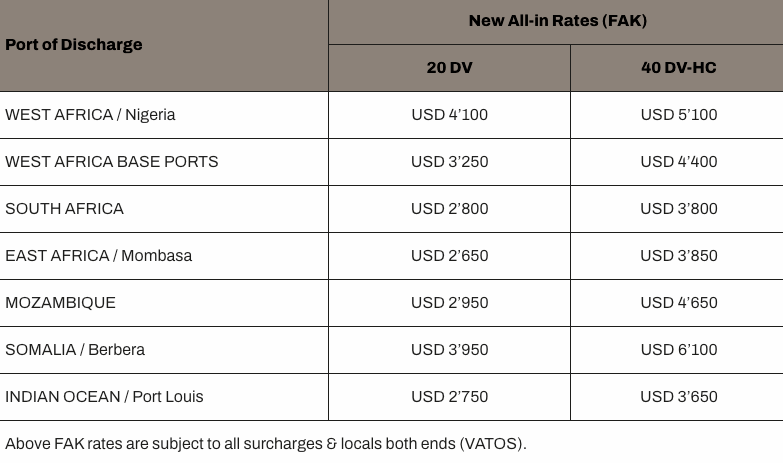Click the USD 3'250 rate cell
The height and width of the screenshot is (463, 783).
pyautogui.click(x=449, y=162)
